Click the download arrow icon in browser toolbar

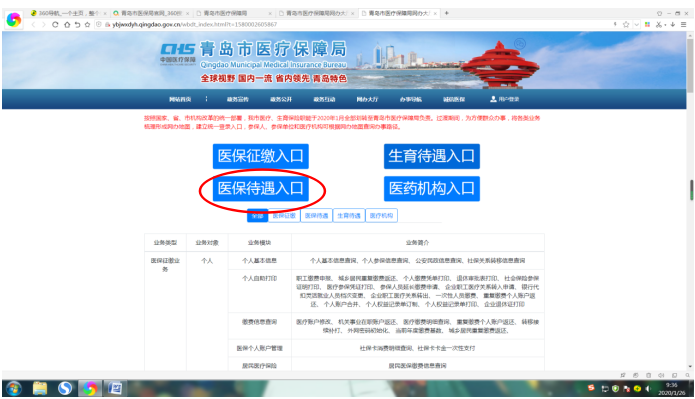(673, 24)
